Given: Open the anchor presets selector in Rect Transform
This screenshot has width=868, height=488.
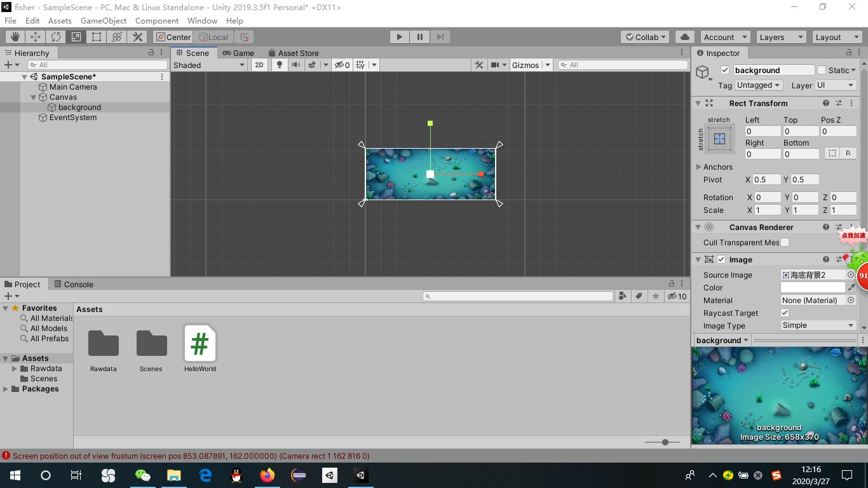Looking at the screenshot, I should (719, 139).
